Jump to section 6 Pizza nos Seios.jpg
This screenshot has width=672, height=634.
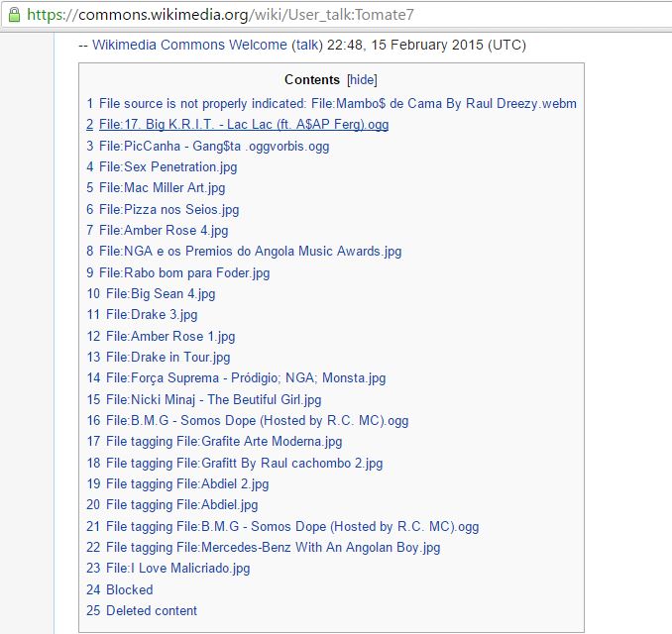coord(163,209)
